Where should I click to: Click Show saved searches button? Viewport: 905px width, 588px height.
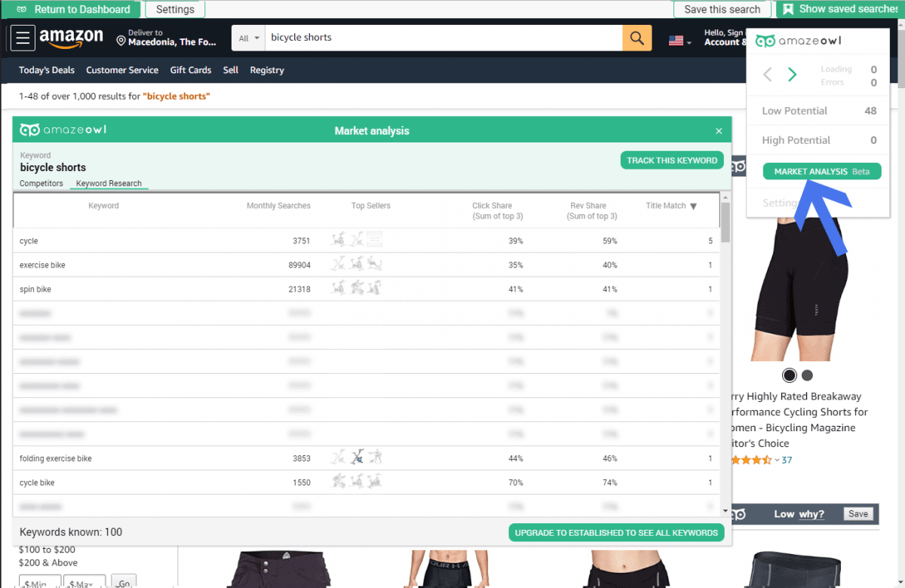(839, 9)
